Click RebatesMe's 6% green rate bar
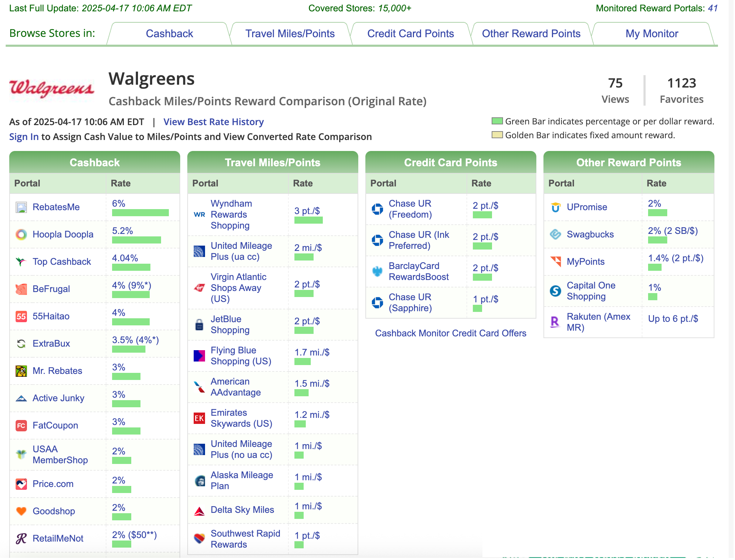 click(x=140, y=213)
